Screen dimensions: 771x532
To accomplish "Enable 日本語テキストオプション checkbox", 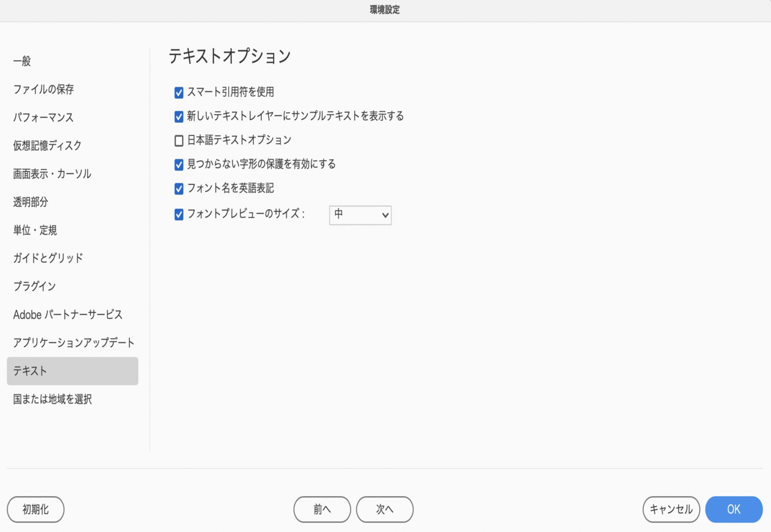I will 179,141.
